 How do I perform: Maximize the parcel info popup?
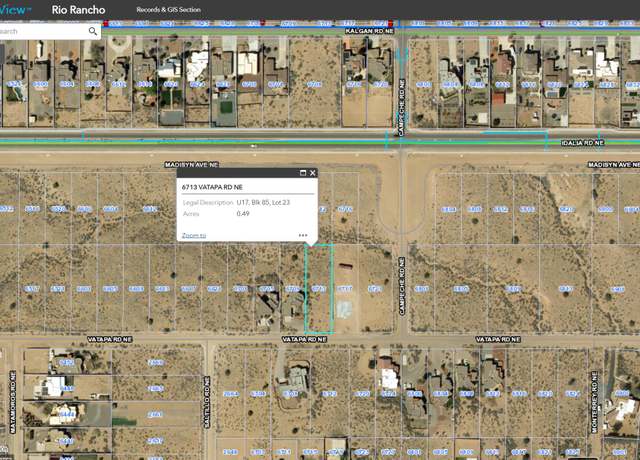[303, 173]
